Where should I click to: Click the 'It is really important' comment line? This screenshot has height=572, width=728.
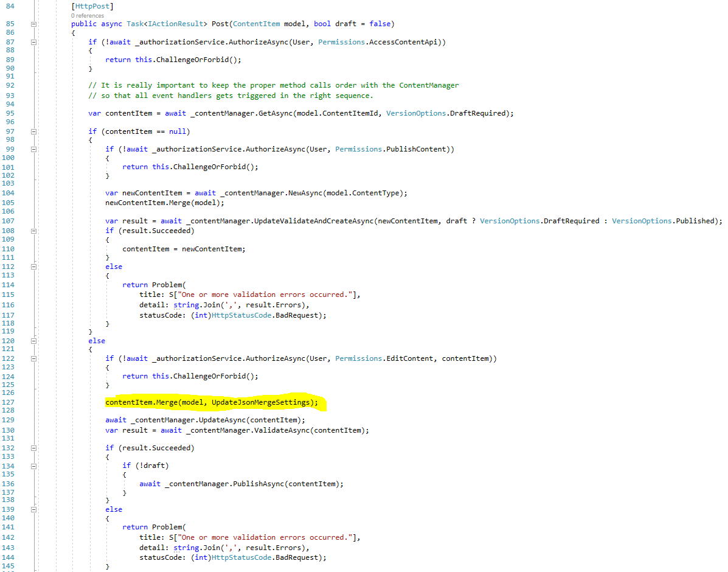(274, 86)
